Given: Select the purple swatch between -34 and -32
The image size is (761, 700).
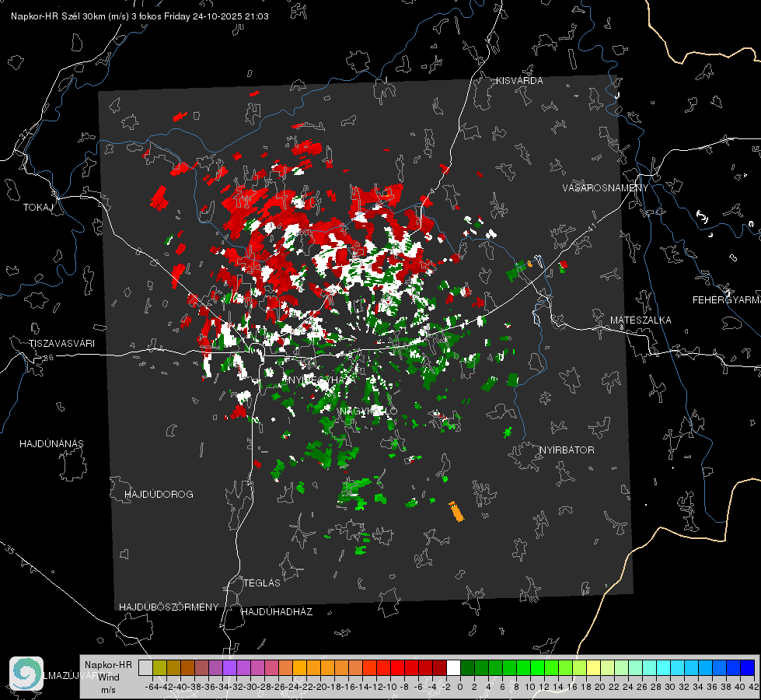Looking at the screenshot, I should (x=229, y=667).
